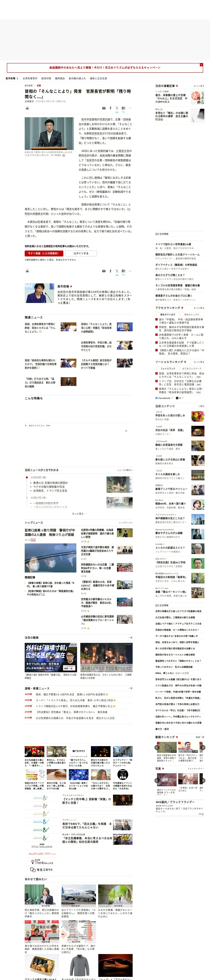Open more share options in top bar

pos(130,108)
